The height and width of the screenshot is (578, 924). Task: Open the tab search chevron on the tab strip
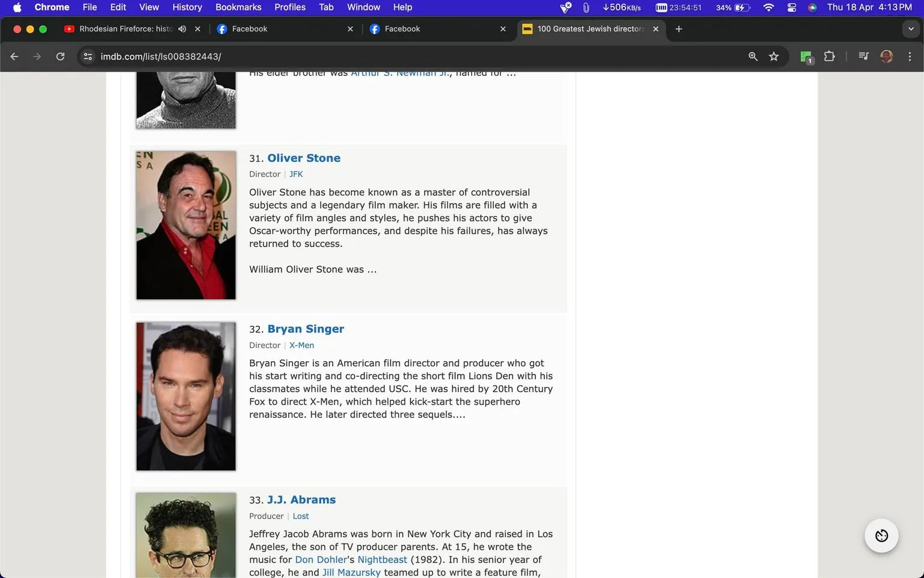tap(910, 28)
